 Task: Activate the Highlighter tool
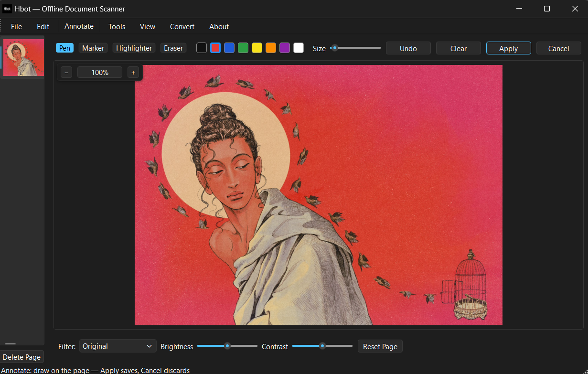[x=134, y=48]
